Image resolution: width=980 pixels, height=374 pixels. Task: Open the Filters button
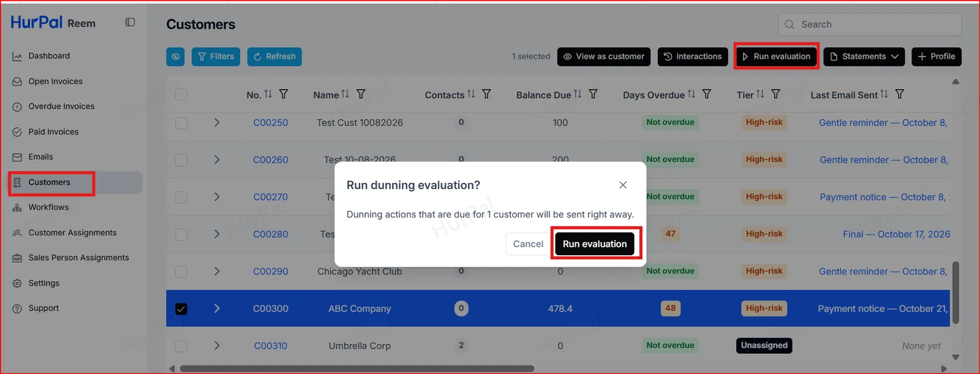click(x=216, y=56)
